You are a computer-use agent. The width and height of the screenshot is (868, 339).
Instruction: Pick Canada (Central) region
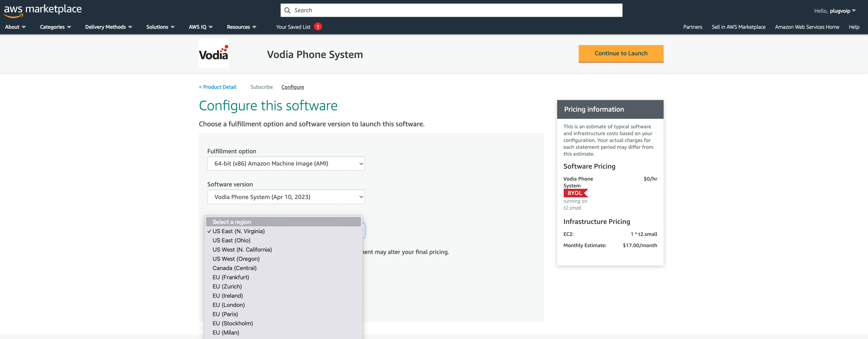283,268
